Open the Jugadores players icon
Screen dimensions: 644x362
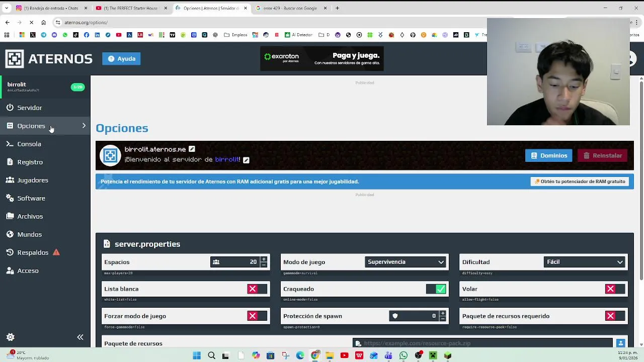click(x=10, y=180)
